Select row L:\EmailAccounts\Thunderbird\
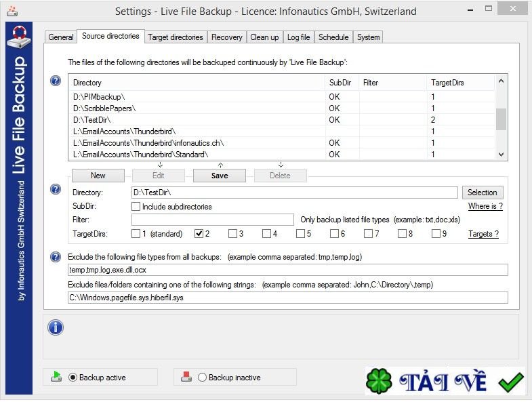 pos(282,132)
